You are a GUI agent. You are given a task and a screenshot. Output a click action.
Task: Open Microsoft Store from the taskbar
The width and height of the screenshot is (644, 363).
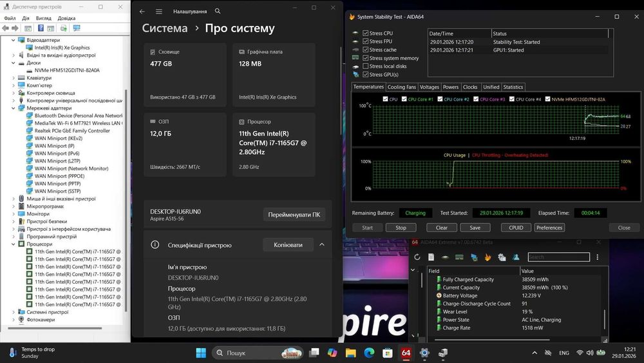tap(387, 353)
